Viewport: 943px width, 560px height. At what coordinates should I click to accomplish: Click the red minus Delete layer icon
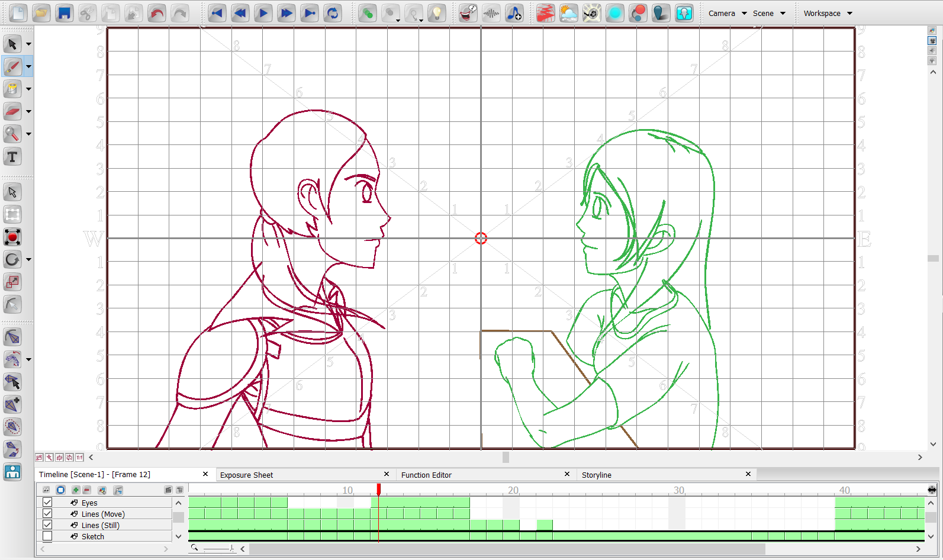click(x=87, y=490)
